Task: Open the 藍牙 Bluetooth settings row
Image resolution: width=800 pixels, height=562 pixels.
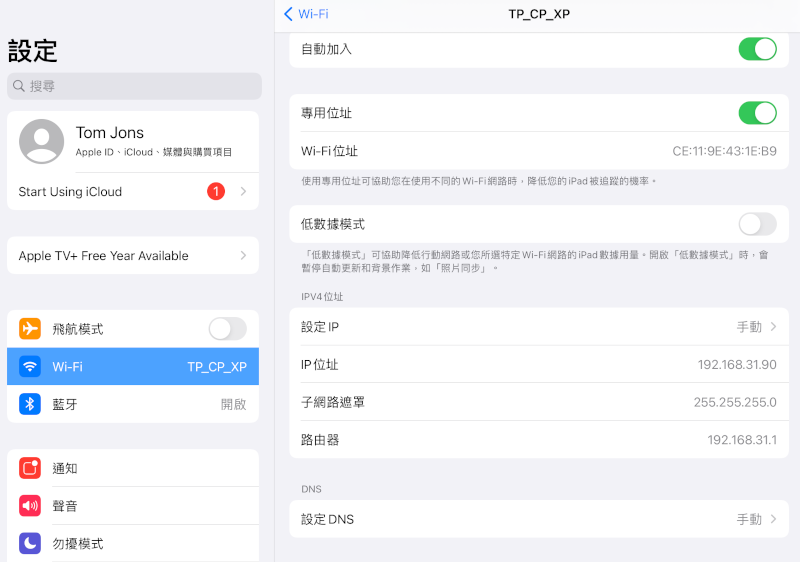Action: coord(133,404)
